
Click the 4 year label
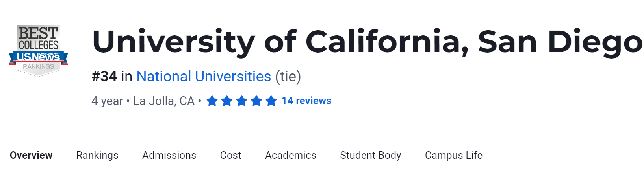(x=107, y=101)
